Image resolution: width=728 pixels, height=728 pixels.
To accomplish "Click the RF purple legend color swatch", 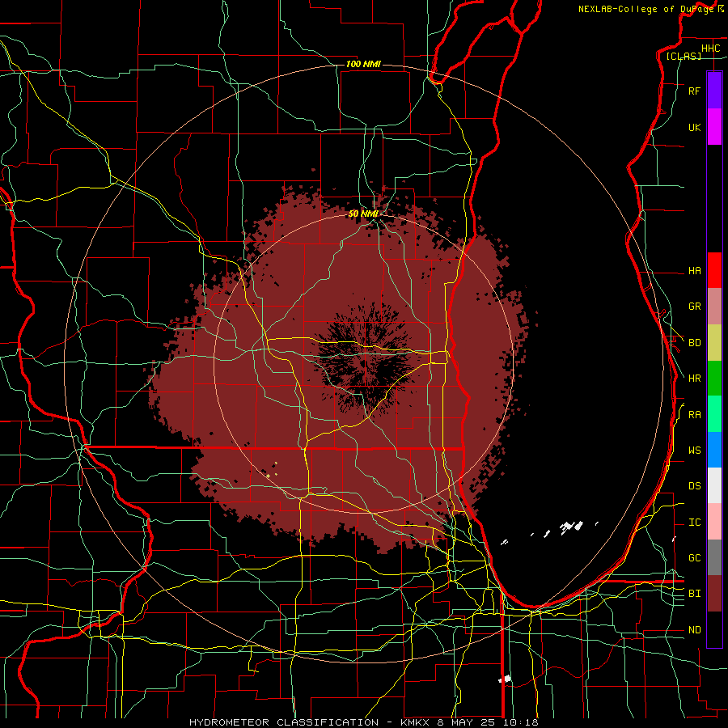I will [x=714, y=91].
